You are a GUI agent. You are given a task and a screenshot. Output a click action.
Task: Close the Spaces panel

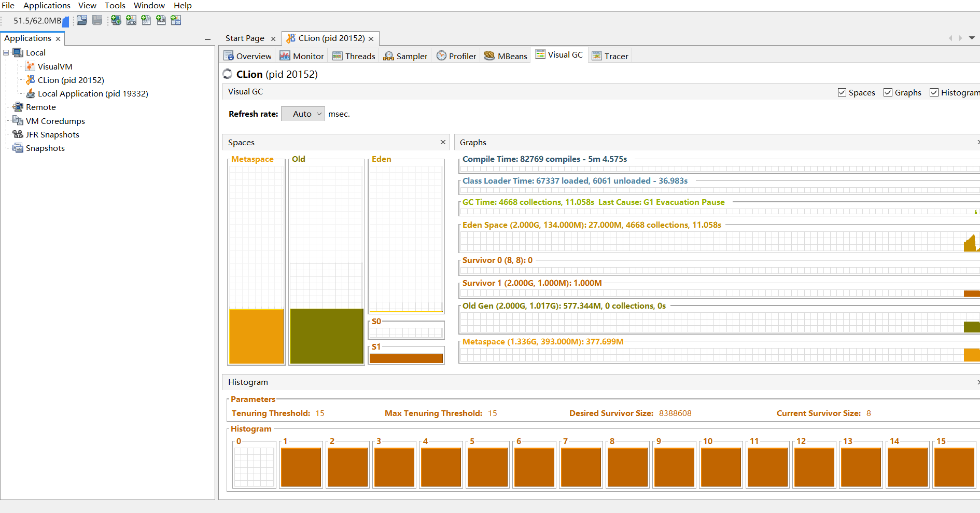(443, 142)
